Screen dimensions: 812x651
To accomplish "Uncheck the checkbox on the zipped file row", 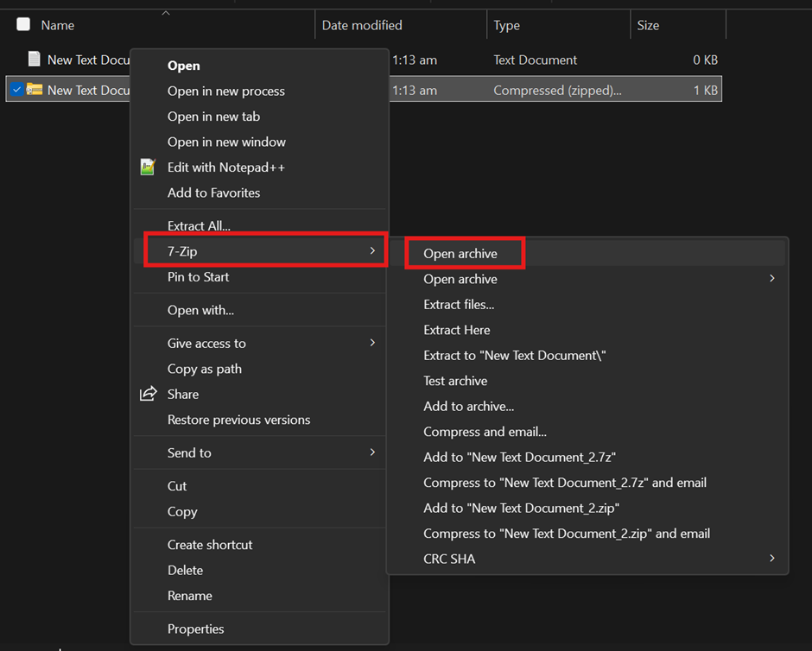I will 16,90.
